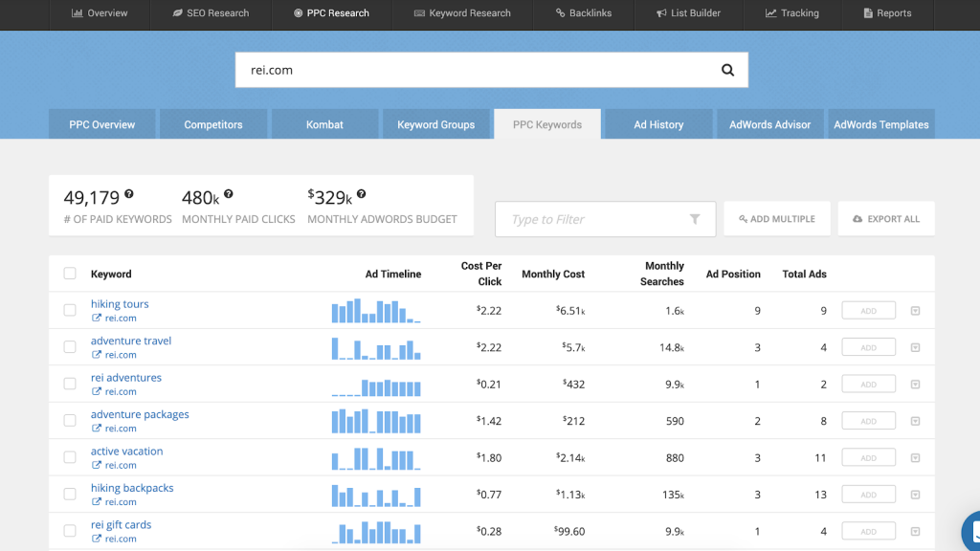The height and width of the screenshot is (551, 980).
Task: Expand the dropdown arrow for adventure travel row
Action: (915, 347)
